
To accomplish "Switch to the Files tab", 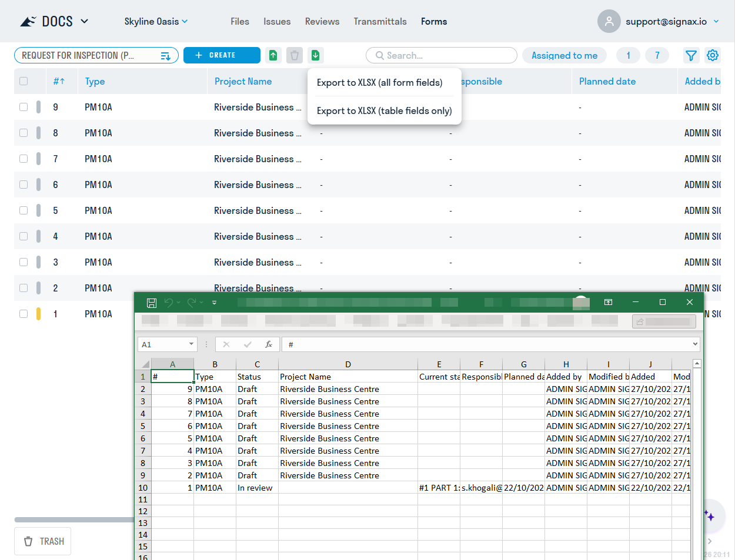I will tap(240, 21).
